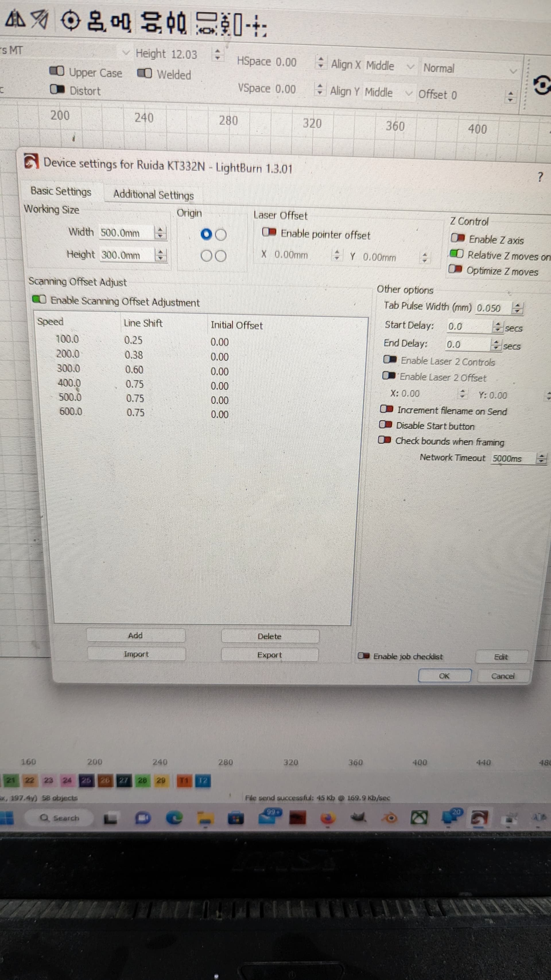This screenshot has width=551, height=980.
Task: Click the make same height icon
Action: click(232, 25)
